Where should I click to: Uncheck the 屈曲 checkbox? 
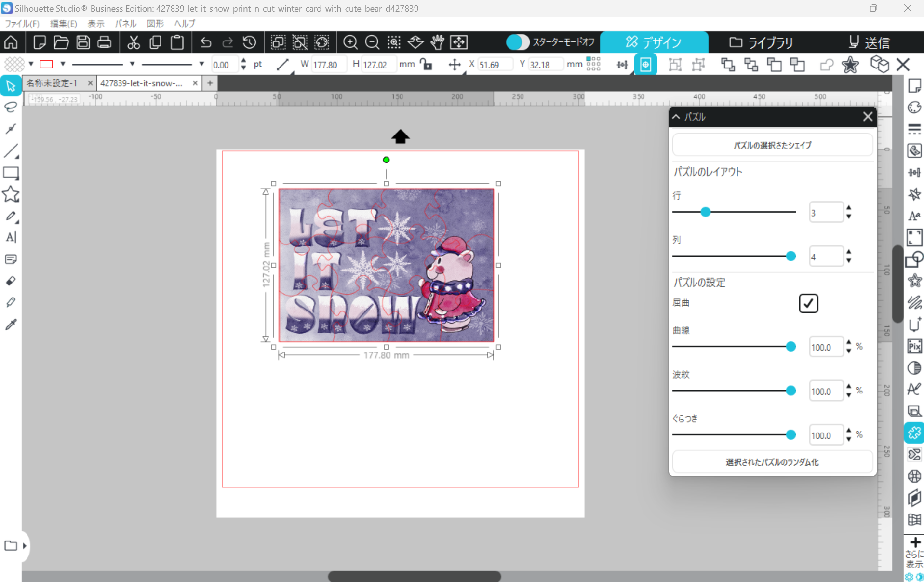(x=808, y=303)
